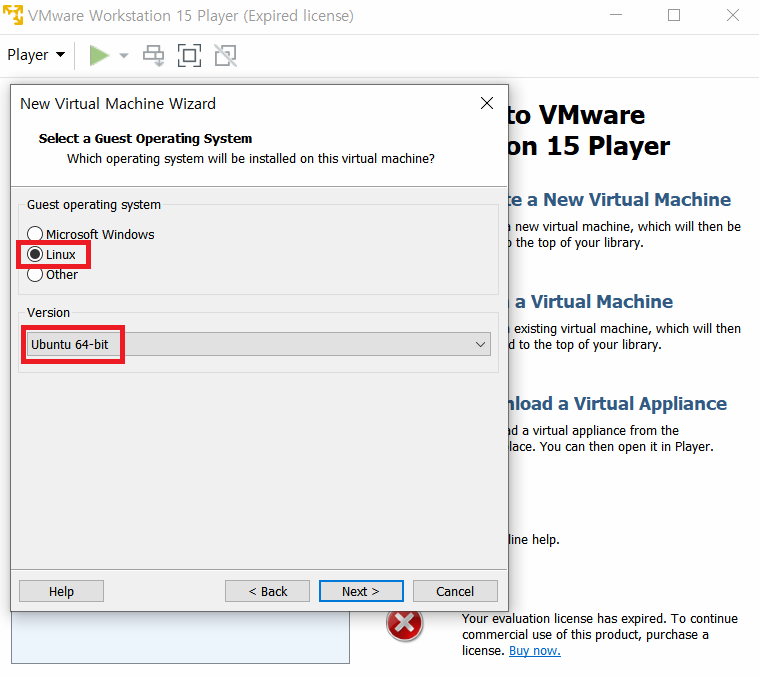This screenshot has width=759, height=678.
Task: Click Send Ctrl+Alt+Del toolbar icon
Action: coord(153,55)
